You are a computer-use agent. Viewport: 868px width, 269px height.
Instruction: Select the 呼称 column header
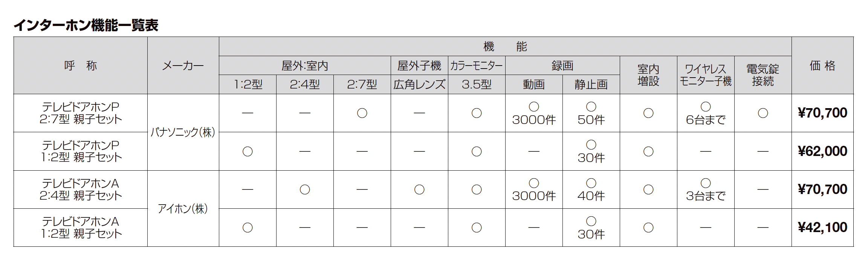(81, 66)
